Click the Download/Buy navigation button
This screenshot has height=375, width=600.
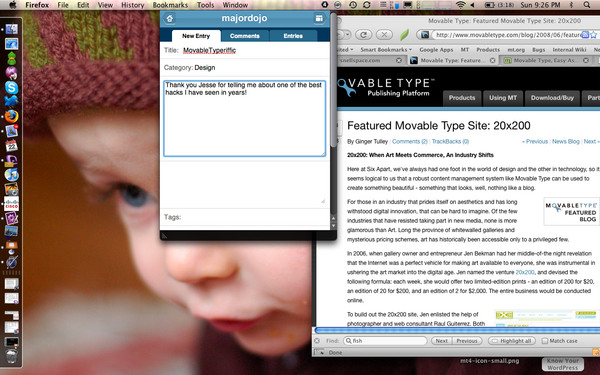click(x=552, y=98)
